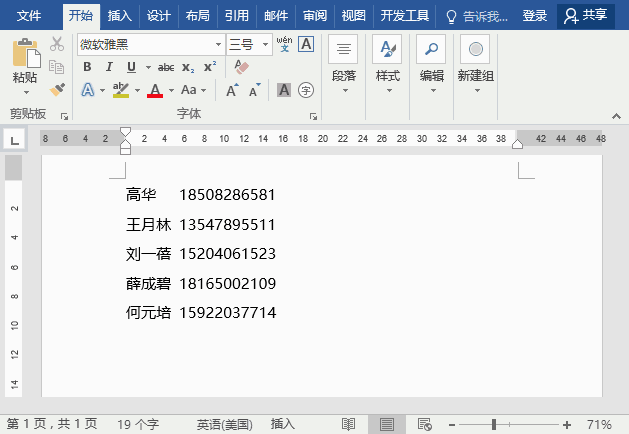
Task: Apply character border A icon
Action: tap(306, 44)
